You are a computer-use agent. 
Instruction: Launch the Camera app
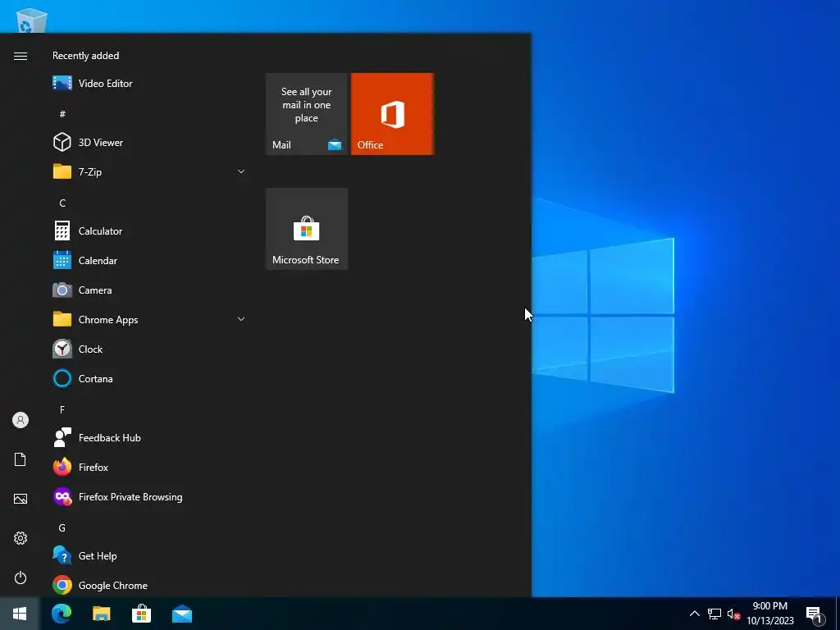pyautogui.click(x=149, y=290)
